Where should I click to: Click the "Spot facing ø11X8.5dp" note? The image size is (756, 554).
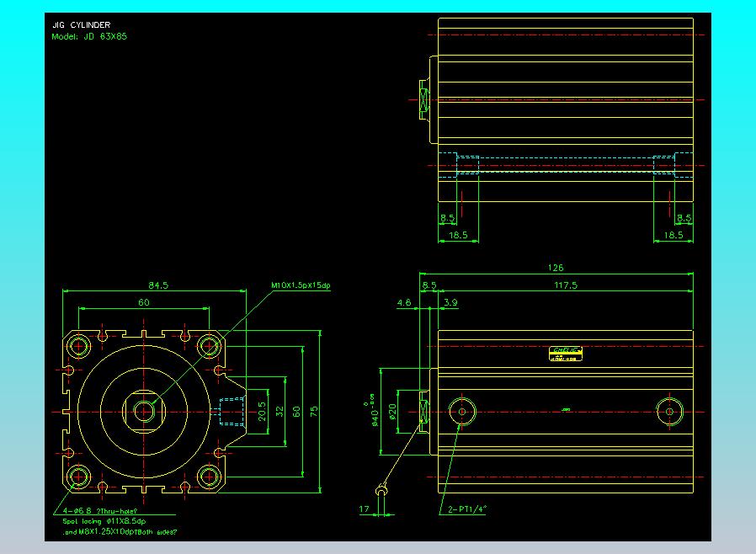click(x=104, y=521)
